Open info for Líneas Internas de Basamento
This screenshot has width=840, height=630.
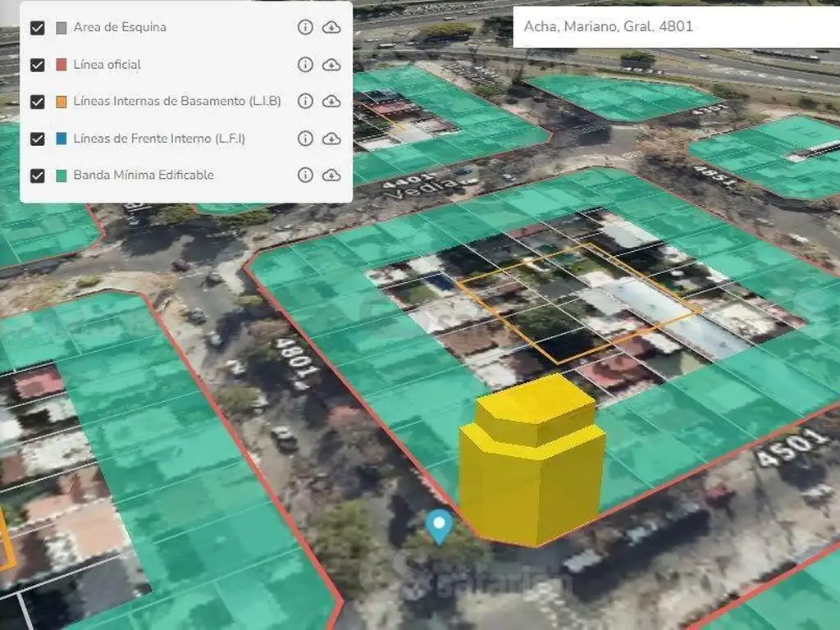[305, 101]
